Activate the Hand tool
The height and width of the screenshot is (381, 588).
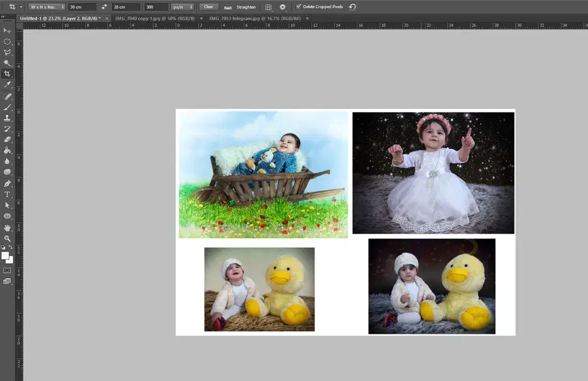[x=7, y=227]
